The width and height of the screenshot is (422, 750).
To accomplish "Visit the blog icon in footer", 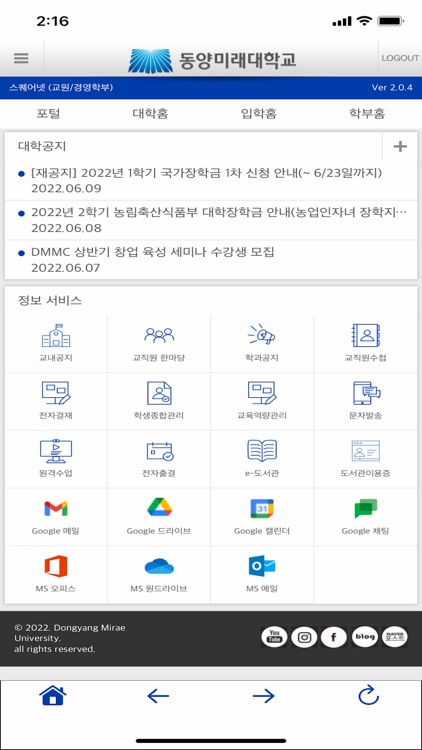I will pos(365,637).
